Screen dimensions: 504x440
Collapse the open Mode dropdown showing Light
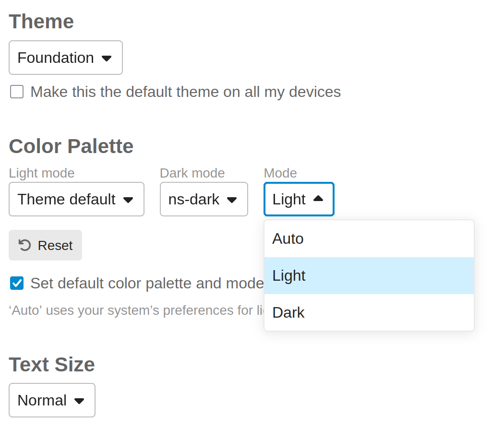(x=299, y=199)
